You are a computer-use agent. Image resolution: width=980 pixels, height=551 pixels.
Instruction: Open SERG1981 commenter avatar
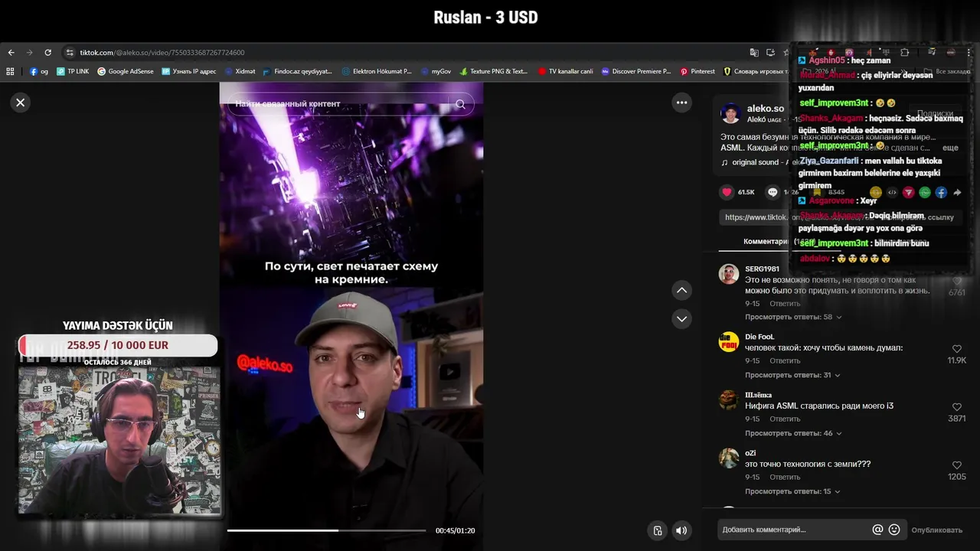[729, 274]
